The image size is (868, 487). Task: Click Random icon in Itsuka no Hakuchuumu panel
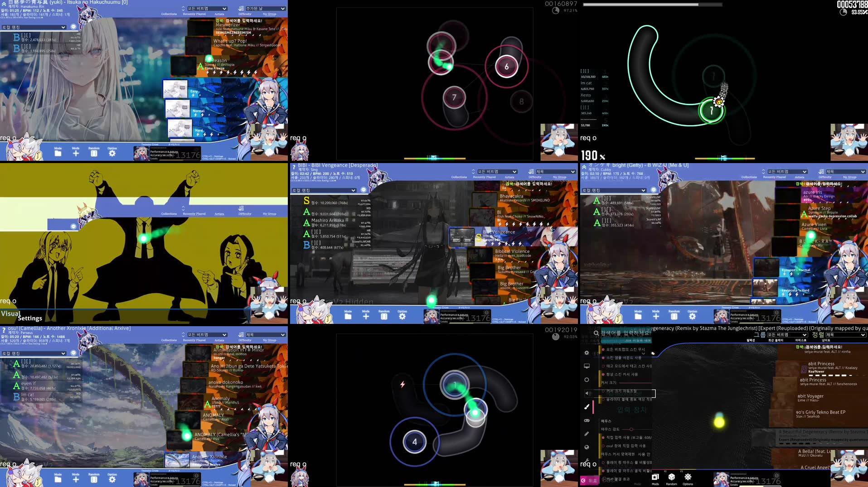coord(94,153)
